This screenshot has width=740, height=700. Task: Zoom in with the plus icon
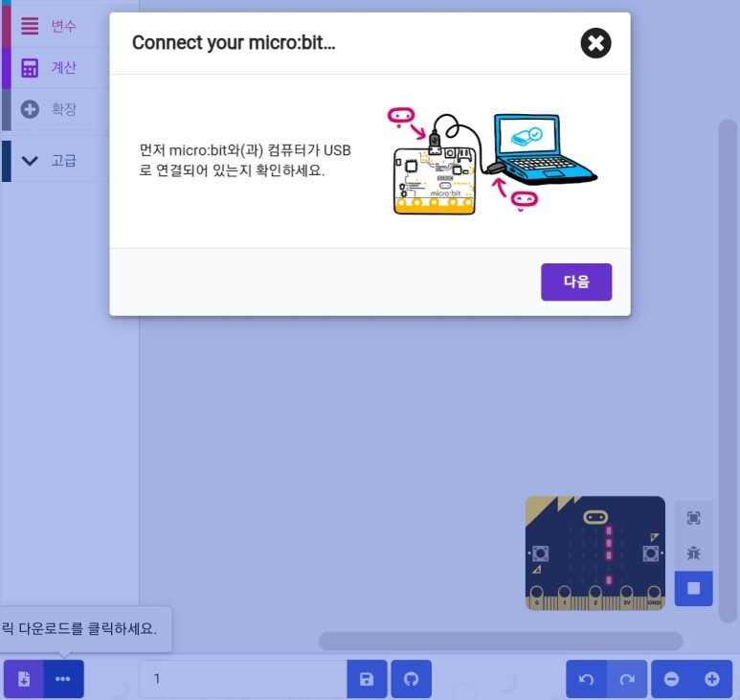[x=711, y=679]
